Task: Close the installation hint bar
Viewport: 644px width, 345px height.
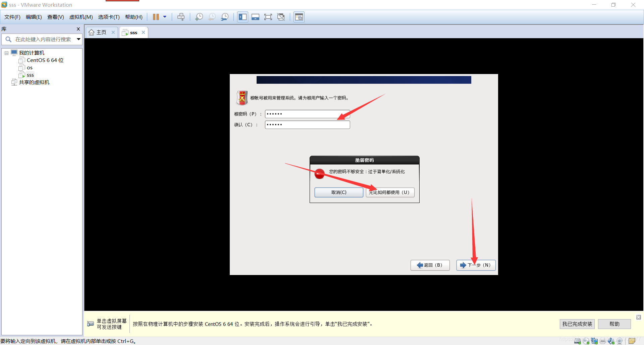Action: (x=639, y=317)
